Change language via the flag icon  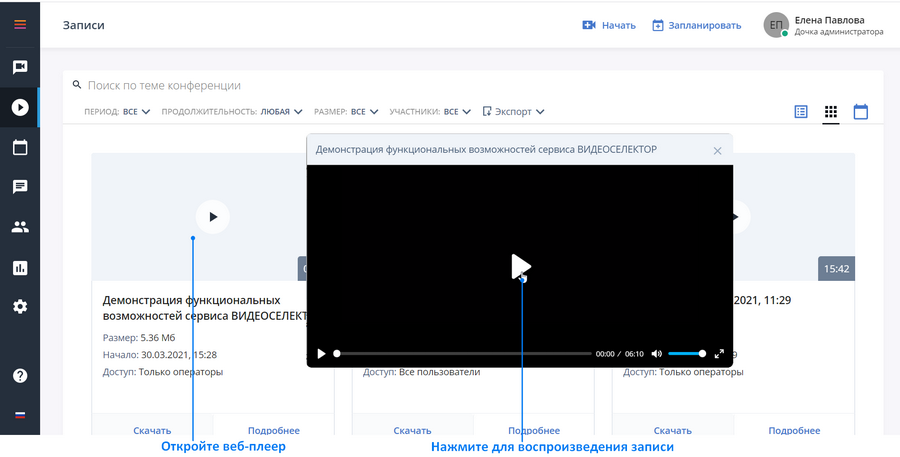20,415
